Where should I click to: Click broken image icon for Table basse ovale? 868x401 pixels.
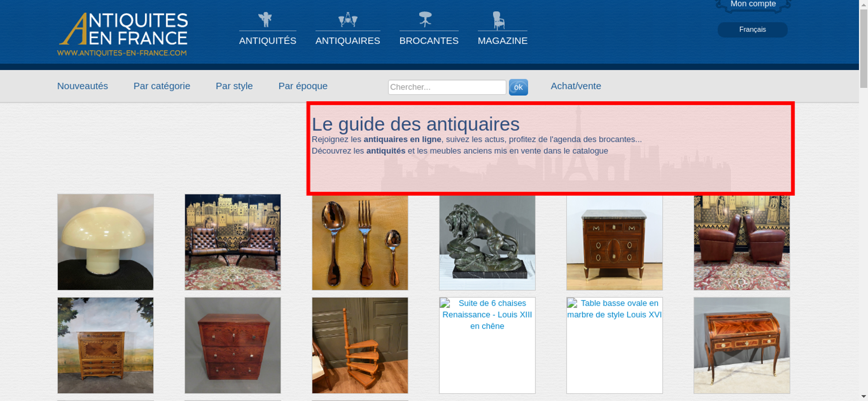coord(572,303)
